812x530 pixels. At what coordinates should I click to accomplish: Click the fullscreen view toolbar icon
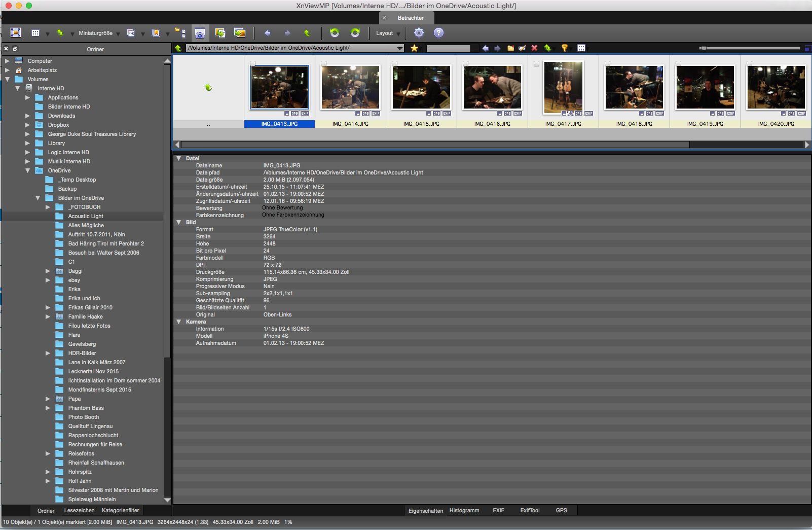(x=16, y=33)
